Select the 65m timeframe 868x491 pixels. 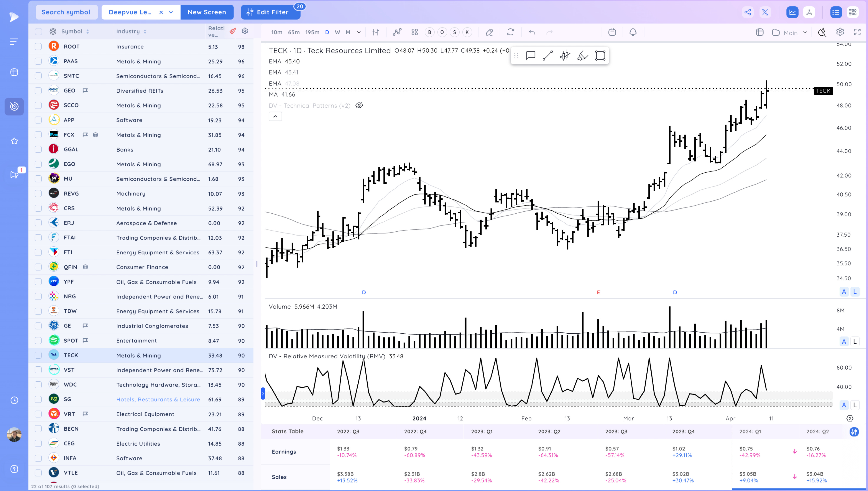click(x=294, y=32)
